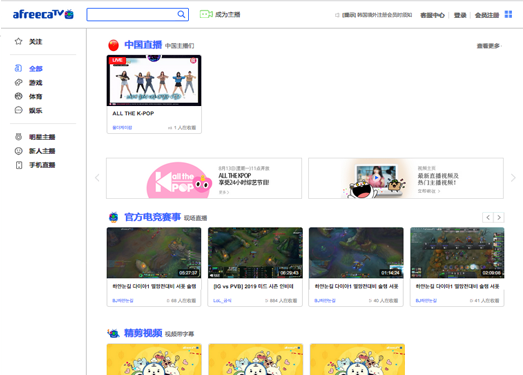Viewport: 523px width, 375px height.
Task: Open the first 精剪视频 yellow thumbnail
Action: point(154,359)
